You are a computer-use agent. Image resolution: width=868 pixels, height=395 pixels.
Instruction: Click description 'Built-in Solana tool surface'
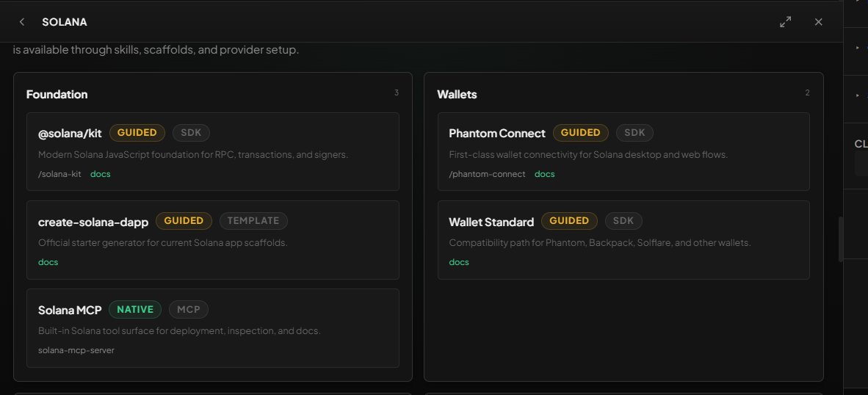[x=179, y=331]
